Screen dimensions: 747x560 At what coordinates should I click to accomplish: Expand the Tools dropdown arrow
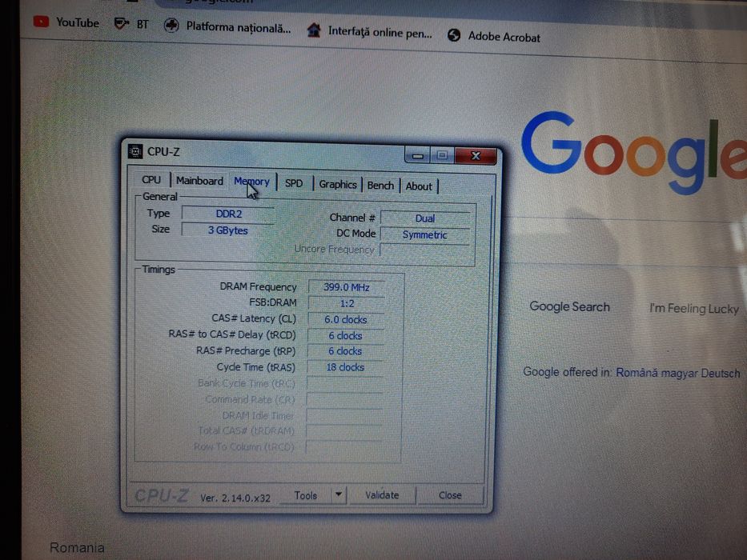[338, 494]
